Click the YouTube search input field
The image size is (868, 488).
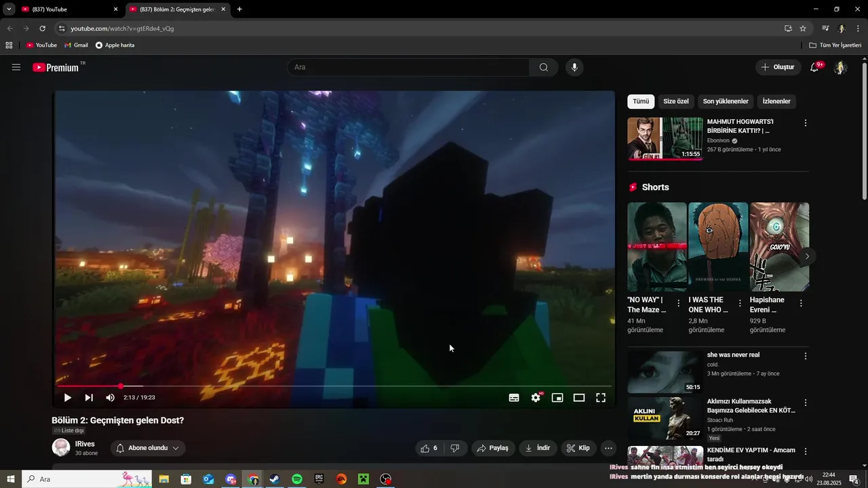point(409,67)
